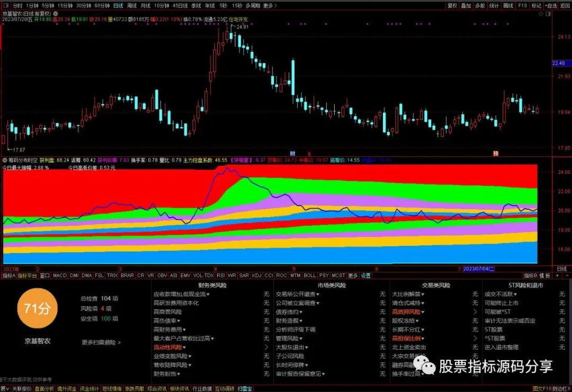Switch to 1分钟 period
The height and width of the screenshot is (392, 572).
tap(32, 5)
